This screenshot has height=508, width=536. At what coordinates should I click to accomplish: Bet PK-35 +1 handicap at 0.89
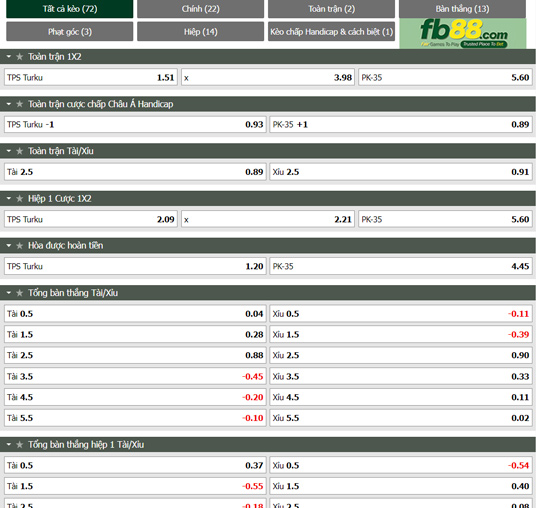tap(401, 124)
